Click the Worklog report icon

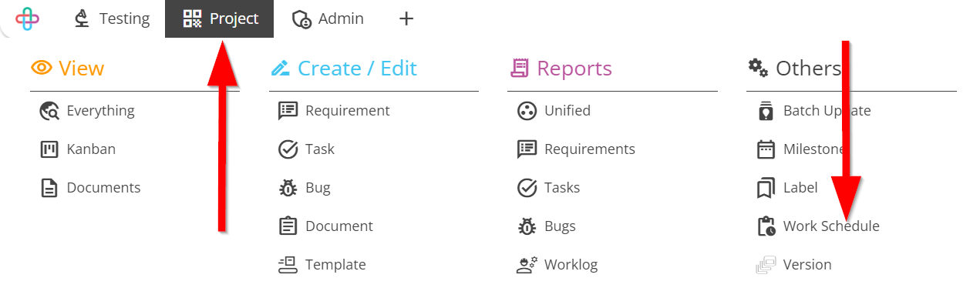click(527, 265)
